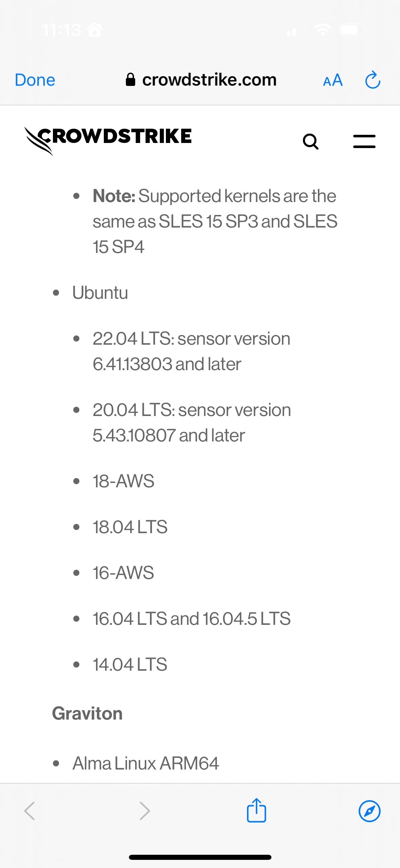Tap the Graviton section heading
The width and height of the screenshot is (400, 868).
point(87,713)
